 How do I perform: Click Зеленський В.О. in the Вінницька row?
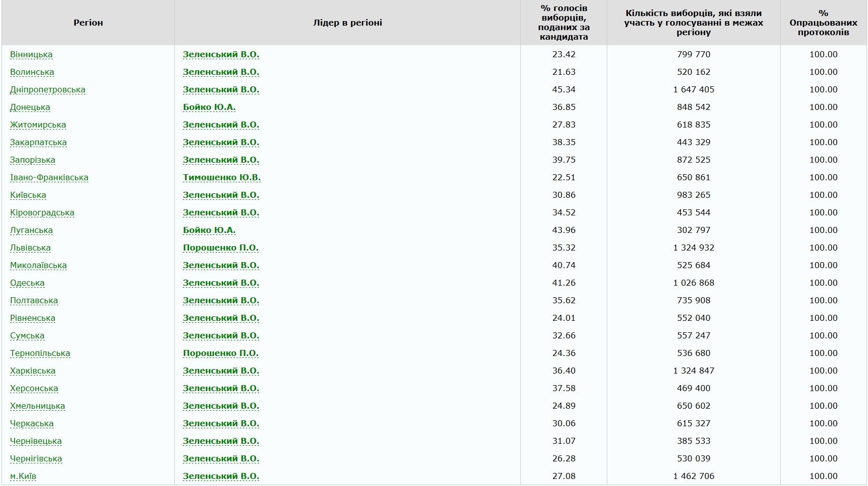[x=221, y=54]
